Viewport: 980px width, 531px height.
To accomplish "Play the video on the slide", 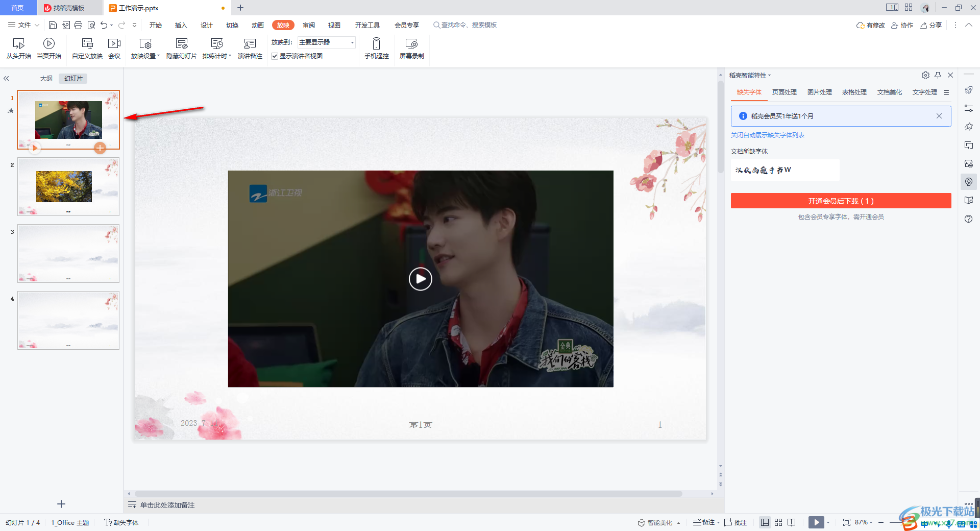I will click(x=420, y=279).
